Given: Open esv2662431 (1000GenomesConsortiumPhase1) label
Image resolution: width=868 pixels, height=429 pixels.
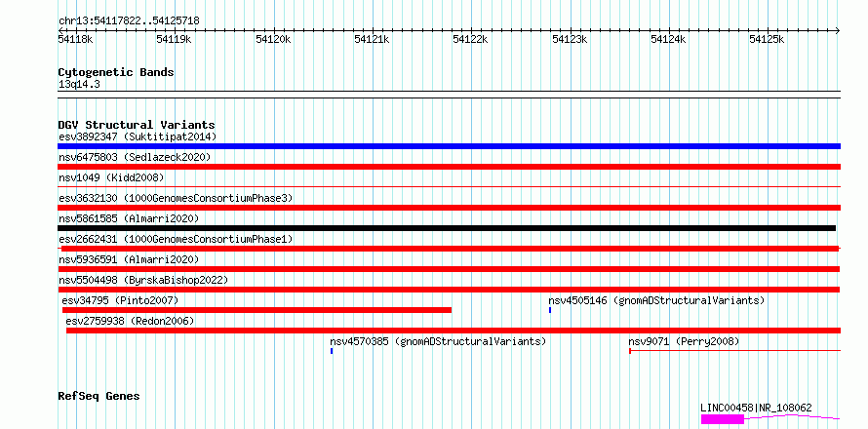Looking at the screenshot, I should pos(176,239).
